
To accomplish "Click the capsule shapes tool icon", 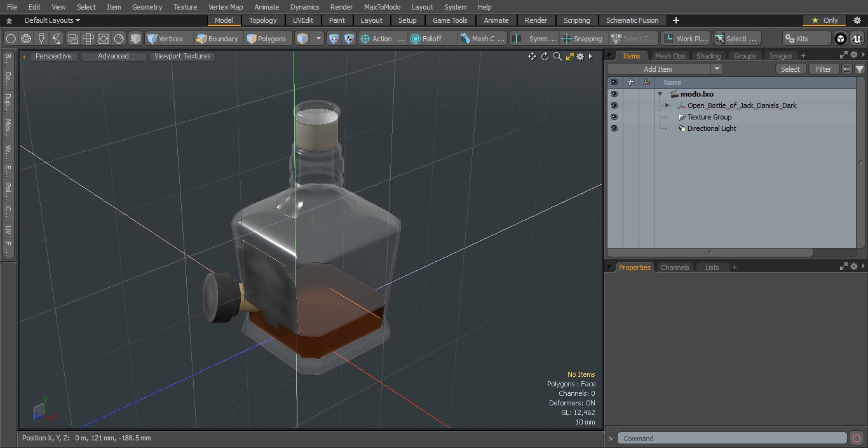I will tap(72, 39).
